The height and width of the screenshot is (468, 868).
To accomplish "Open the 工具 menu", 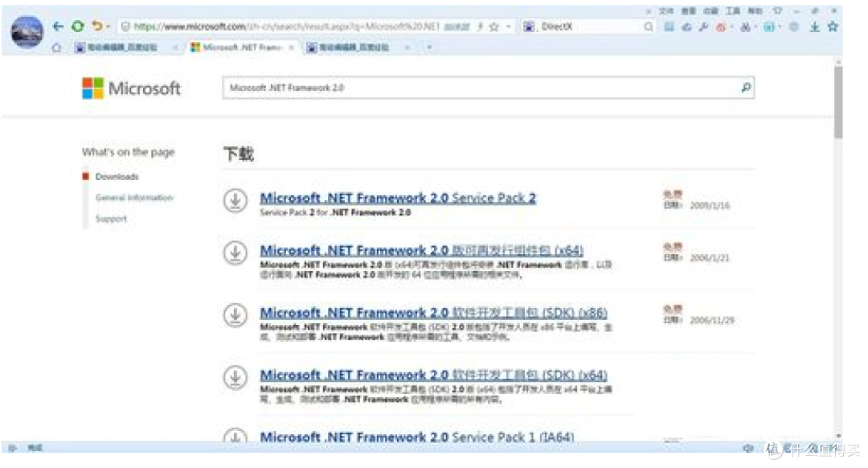I will point(733,10).
